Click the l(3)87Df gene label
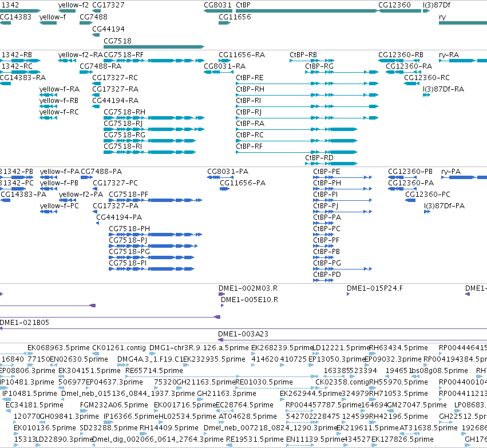Screen dimensions: 487x448 point(437,5)
